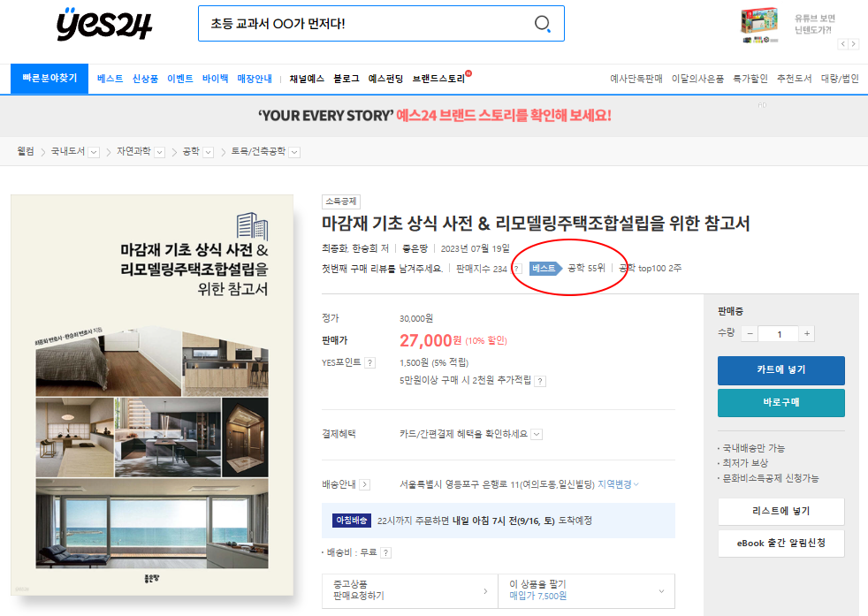Expand the 토목/건축공학 breadcrumb dropdown
Viewport: 868px width, 616px height.
pyautogui.click(x=294, y=152)
